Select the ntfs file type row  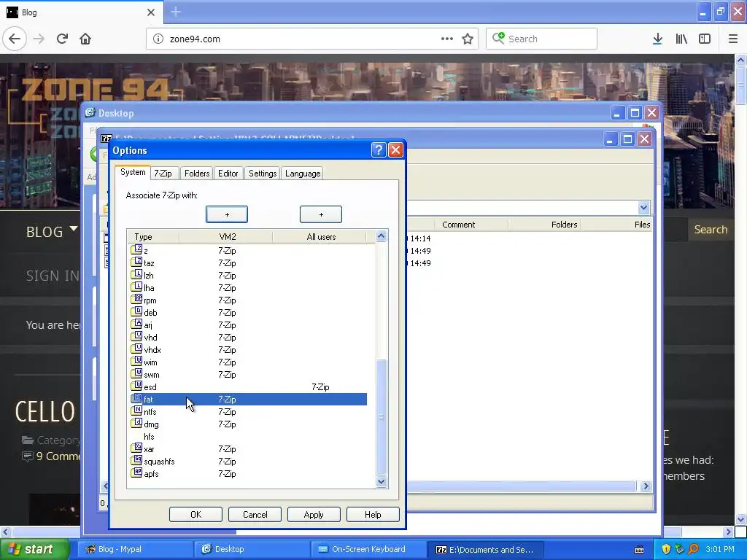pos(248,411)
